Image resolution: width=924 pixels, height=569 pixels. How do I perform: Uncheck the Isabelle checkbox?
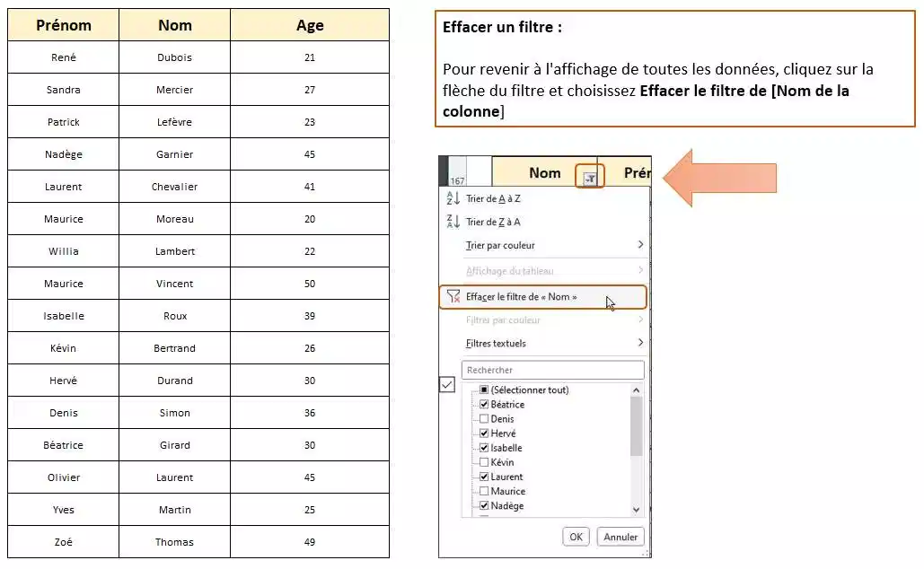tap(484, 448)
